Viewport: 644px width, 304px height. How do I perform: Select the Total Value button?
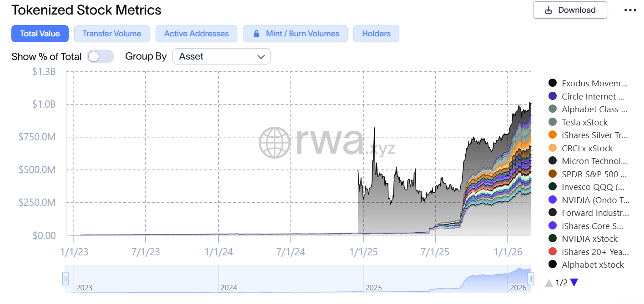tap(40, 34)
